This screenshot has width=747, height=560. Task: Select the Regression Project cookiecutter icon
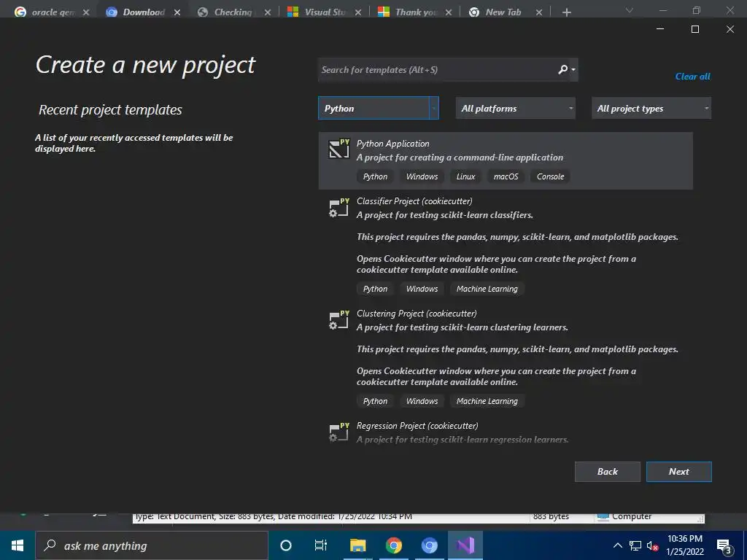tap(338, 432)
